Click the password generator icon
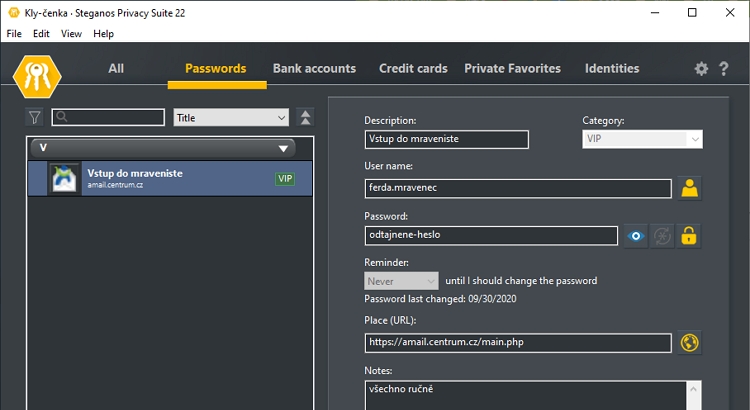 [661, 236]
